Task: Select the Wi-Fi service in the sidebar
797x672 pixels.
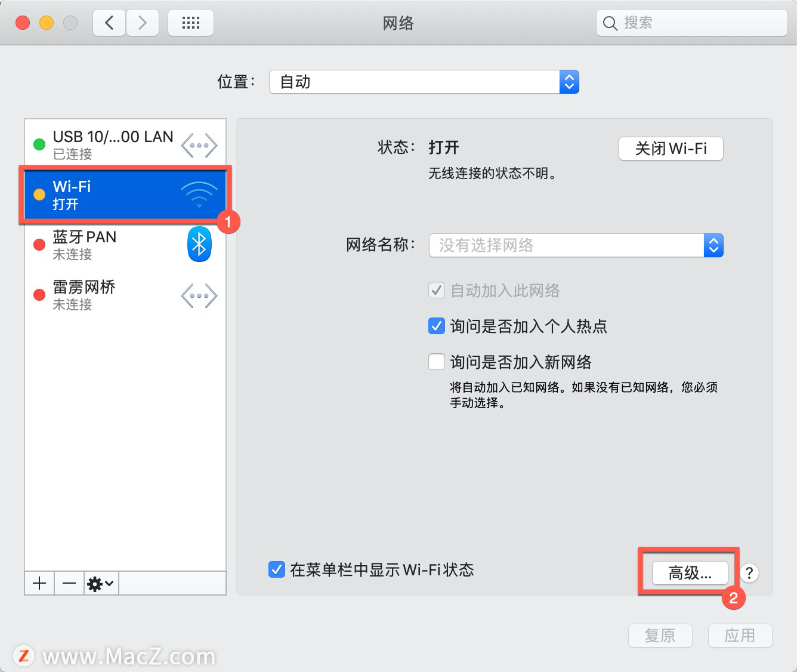Action: point(107,194)
